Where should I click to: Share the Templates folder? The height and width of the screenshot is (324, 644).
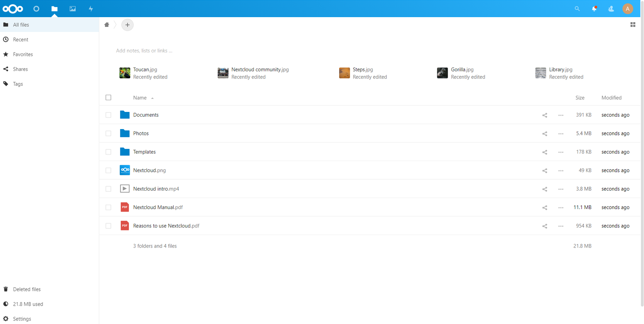click(544, 152)
